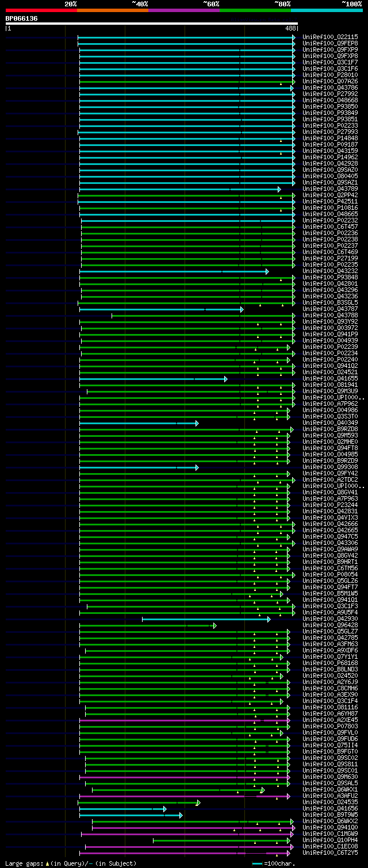Screen dimensions: 368x868
Task: Open hit UniRef100_Q3C1F7
Action: pos(330,63)
